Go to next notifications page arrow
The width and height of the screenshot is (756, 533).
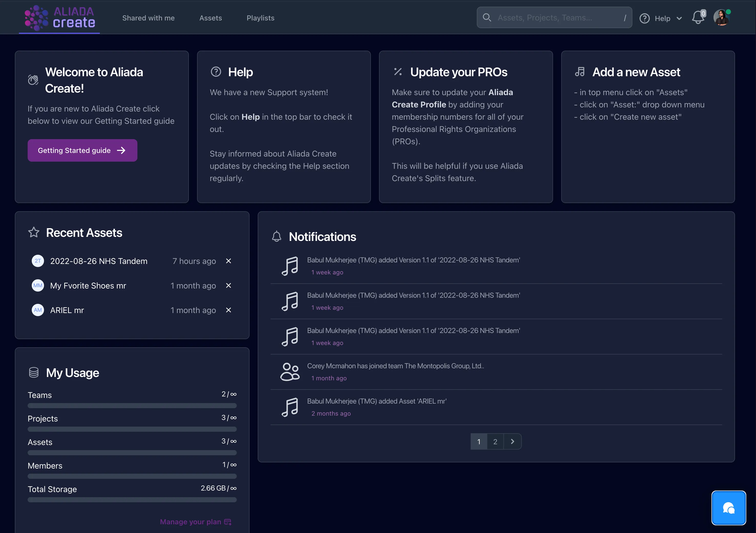[512, 441]
